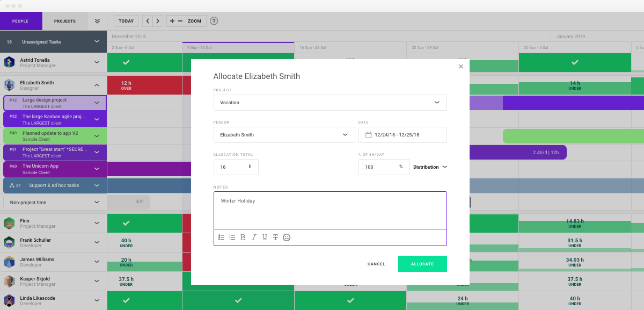Screen dimensions: 644x310
Task: Click the percent of 8h/day field
Action: tap(384, 167)
